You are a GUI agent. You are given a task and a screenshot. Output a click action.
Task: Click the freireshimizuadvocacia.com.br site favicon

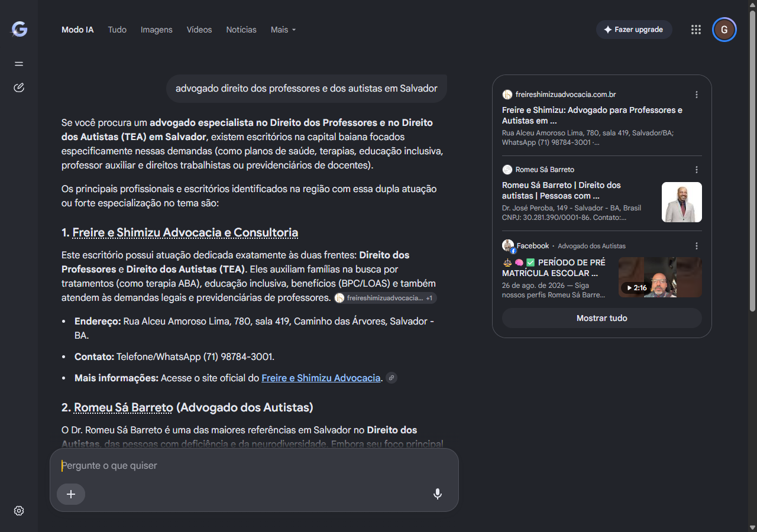point(507,95)
